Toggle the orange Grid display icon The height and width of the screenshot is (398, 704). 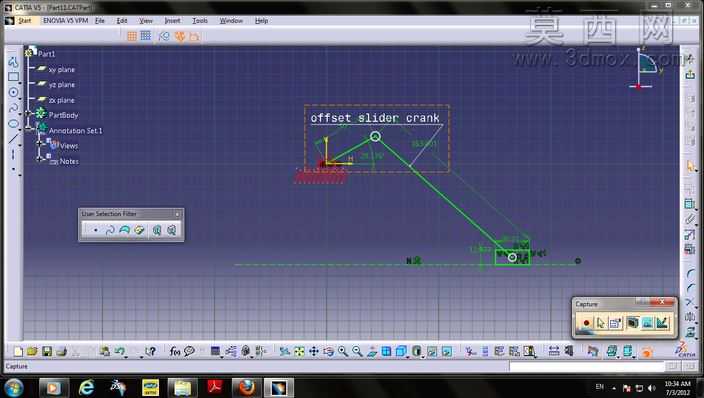132,36
